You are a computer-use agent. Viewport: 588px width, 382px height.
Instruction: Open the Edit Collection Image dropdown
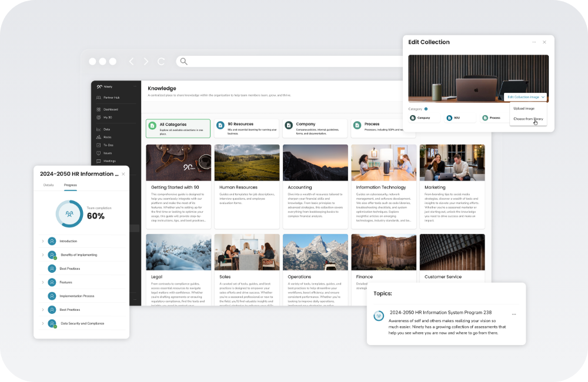click(x=526, y=97)
